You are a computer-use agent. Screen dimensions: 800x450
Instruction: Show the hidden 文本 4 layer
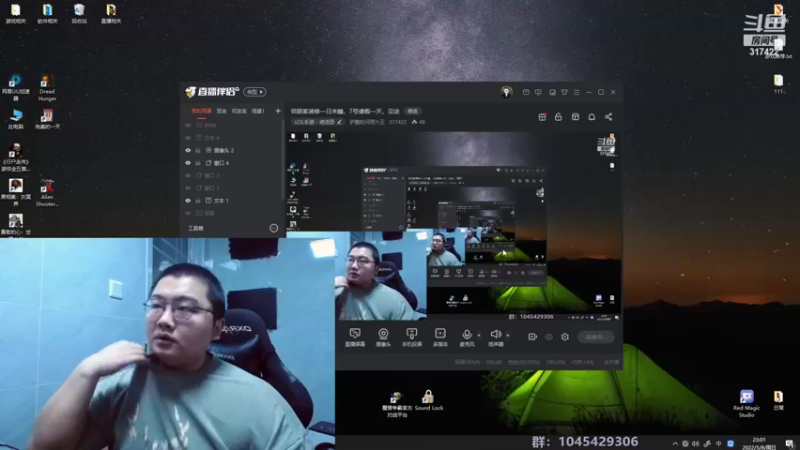pyautogui.click(x=188, y=138)
